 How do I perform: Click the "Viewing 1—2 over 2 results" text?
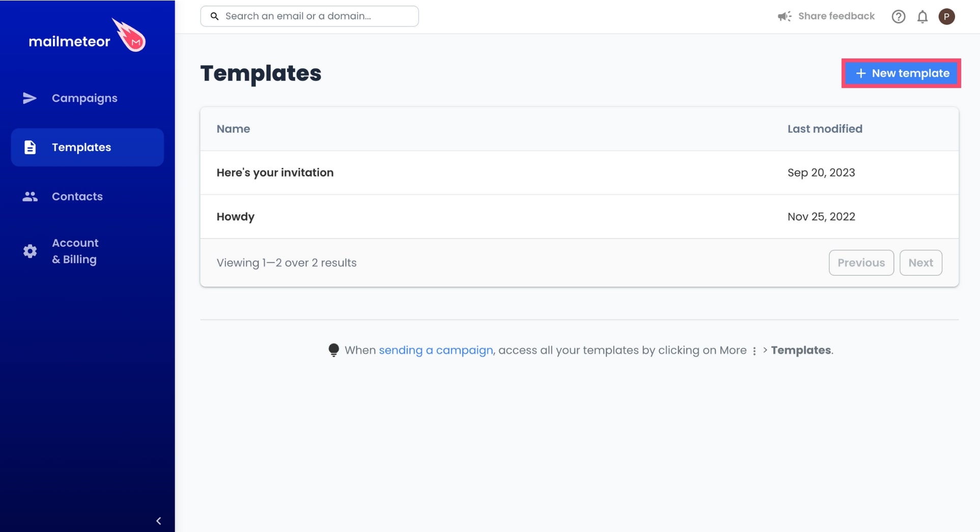[x=286, y=263]
